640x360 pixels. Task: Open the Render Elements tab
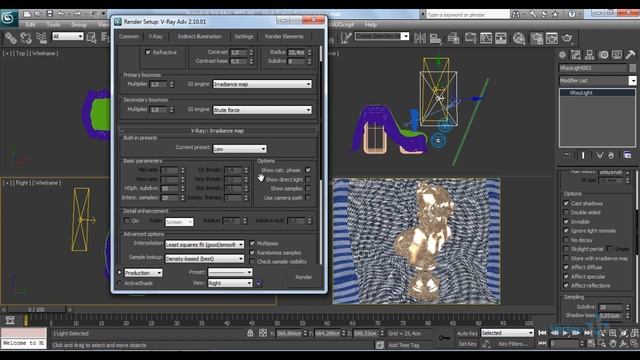284,36
